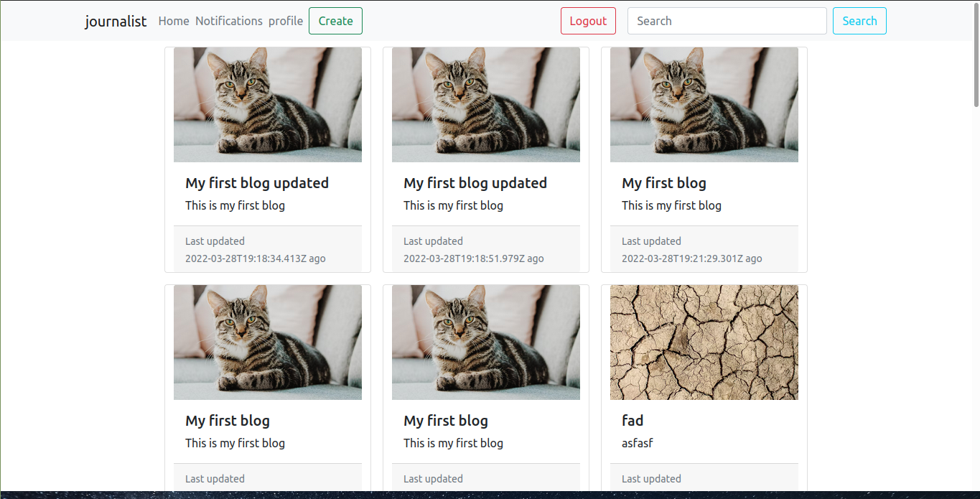This screenshot has height=499, width=980.
Task: Go to the Home page
Action: click(174, 21)
